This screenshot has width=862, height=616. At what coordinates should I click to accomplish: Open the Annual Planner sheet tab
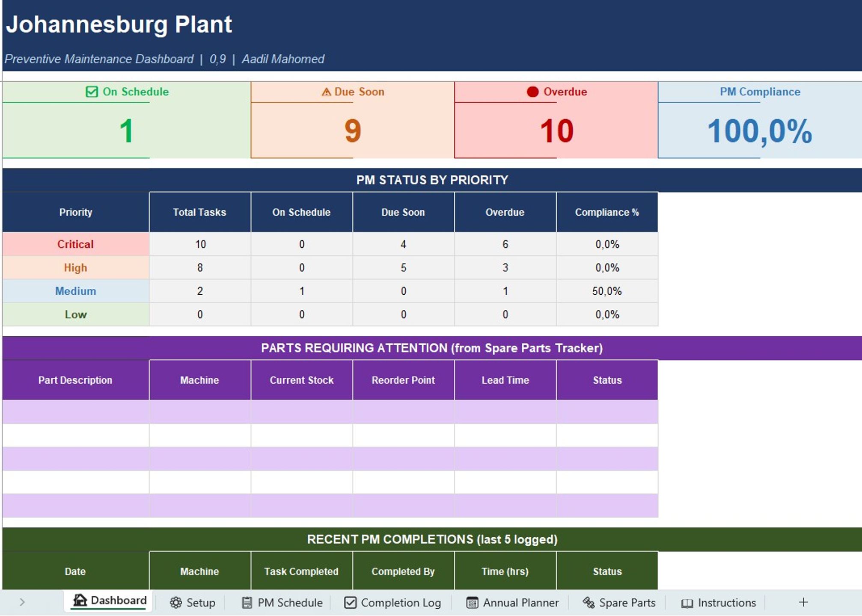coord(512,603)
